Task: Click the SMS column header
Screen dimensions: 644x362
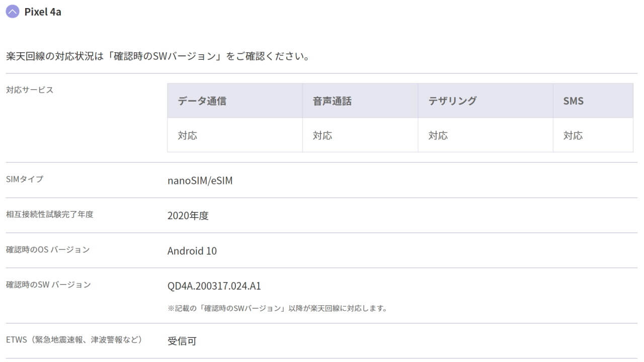Action: point(573,101)
